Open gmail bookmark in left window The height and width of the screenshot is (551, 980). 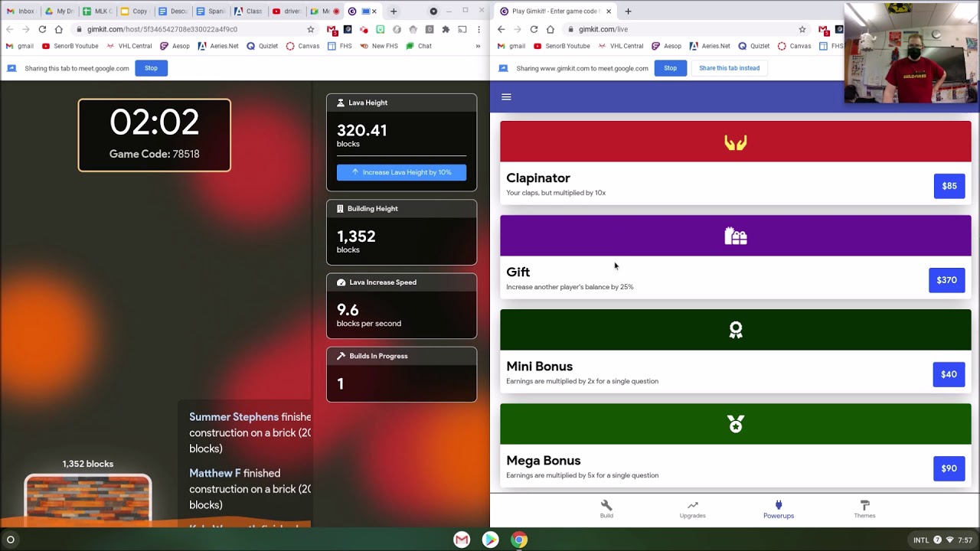pyautogui.click(x=20, y=46)
